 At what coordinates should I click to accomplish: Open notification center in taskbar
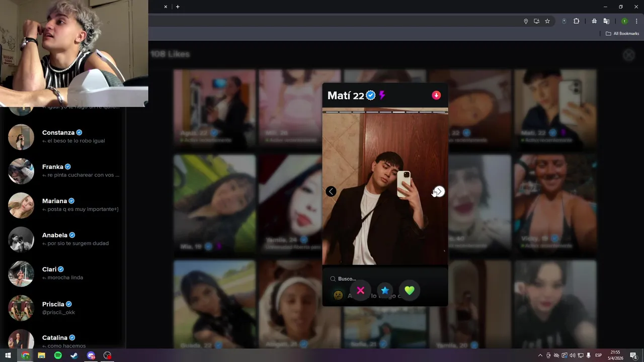point(634,355)
